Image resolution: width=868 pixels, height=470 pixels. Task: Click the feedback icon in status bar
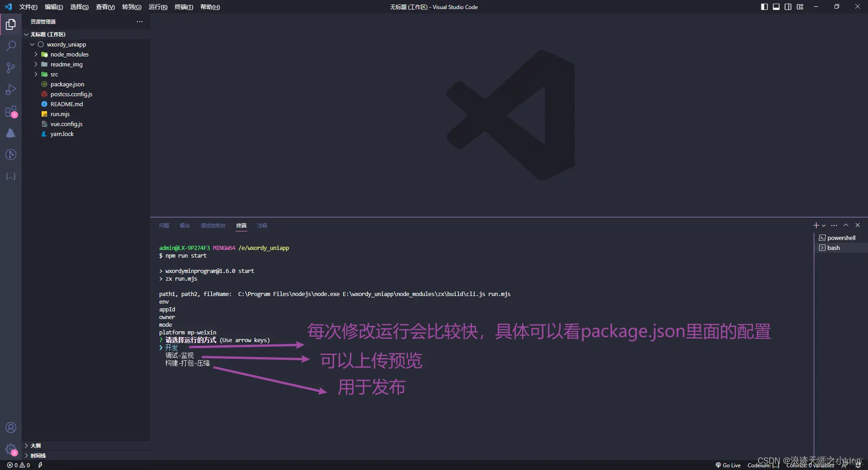pyautogui.click(x=844, y=465)
